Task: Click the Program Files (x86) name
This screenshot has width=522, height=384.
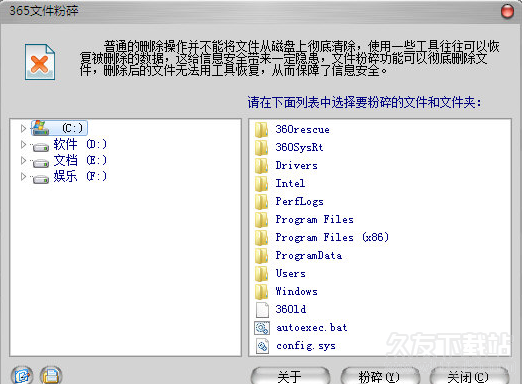Action: click(332, 237)
